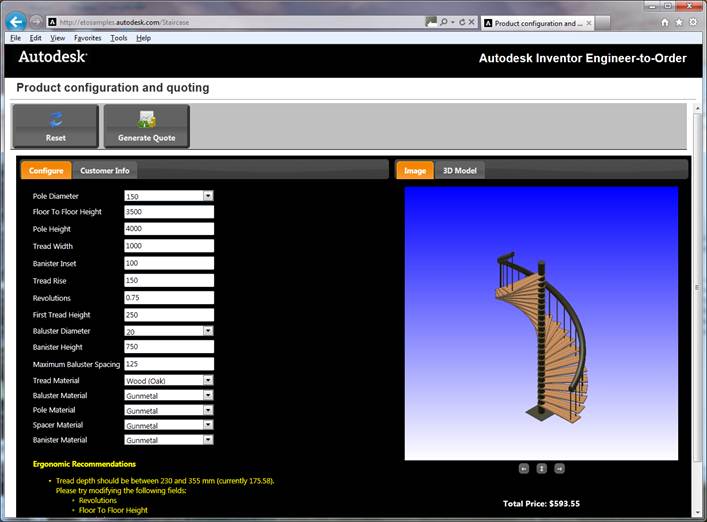Expand the Baluster Material dropdown
Image resolution: width=707 pixels, height=522 pixels.
[208, 395]
